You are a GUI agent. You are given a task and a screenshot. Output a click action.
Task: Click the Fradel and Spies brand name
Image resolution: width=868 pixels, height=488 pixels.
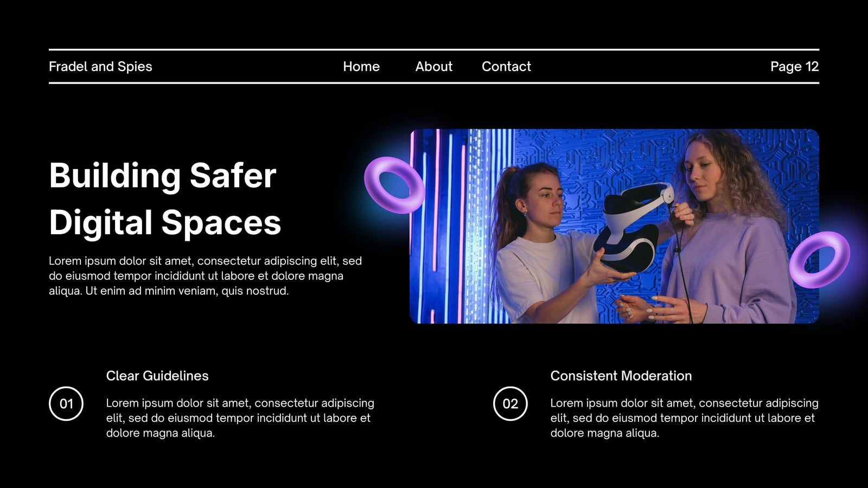tap(100, 66)
